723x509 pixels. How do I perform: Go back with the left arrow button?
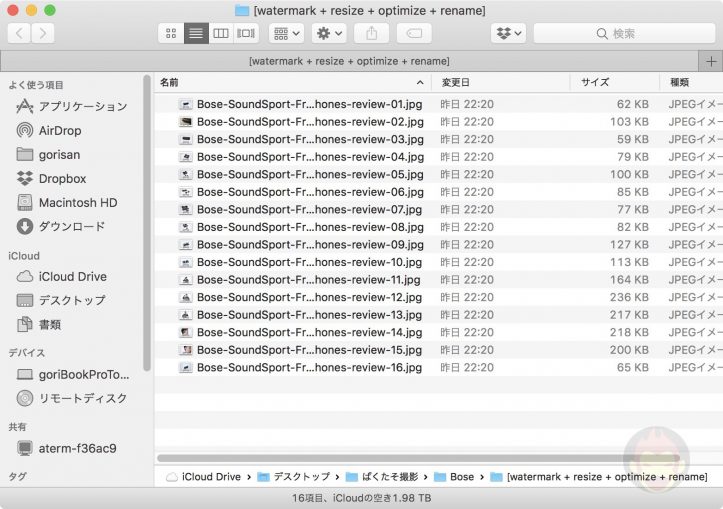(x=19, y=33)
